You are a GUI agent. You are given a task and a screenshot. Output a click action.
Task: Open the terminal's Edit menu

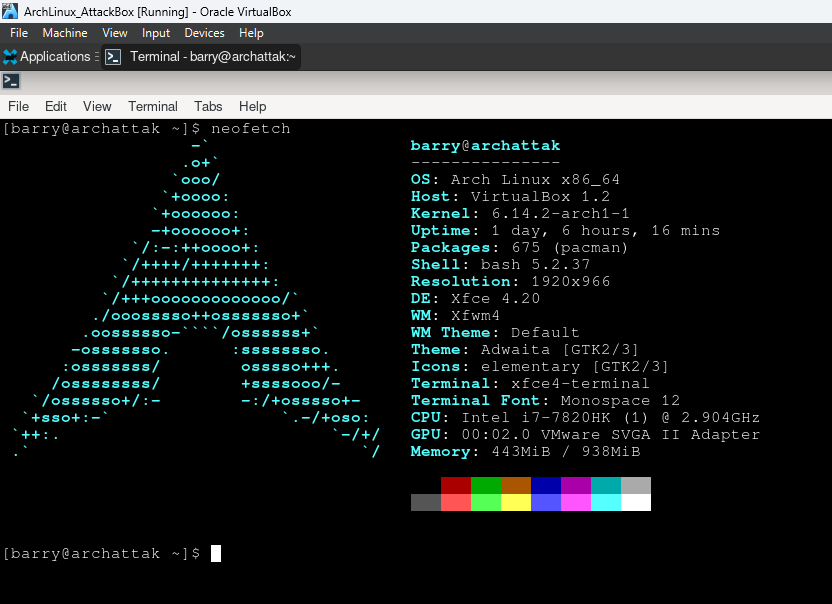coord(56,107)
